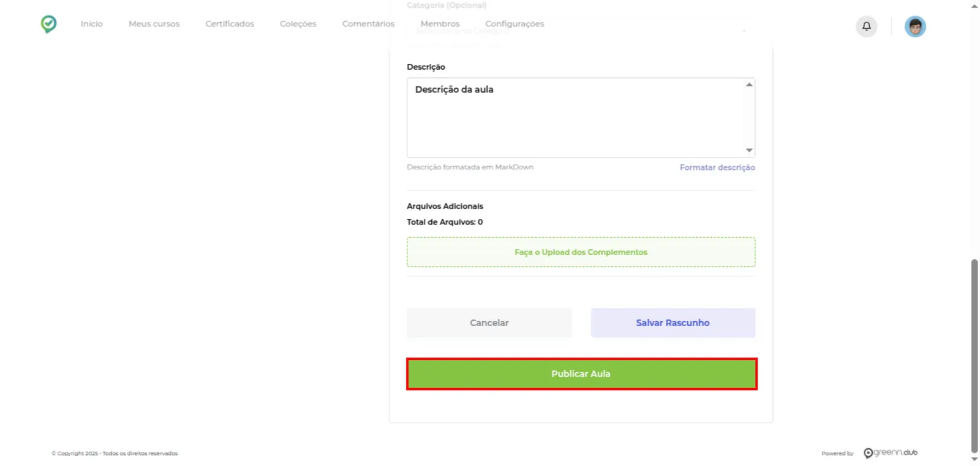Click the description box up arrow
This screenshot has height=466, width=980.
749,85
